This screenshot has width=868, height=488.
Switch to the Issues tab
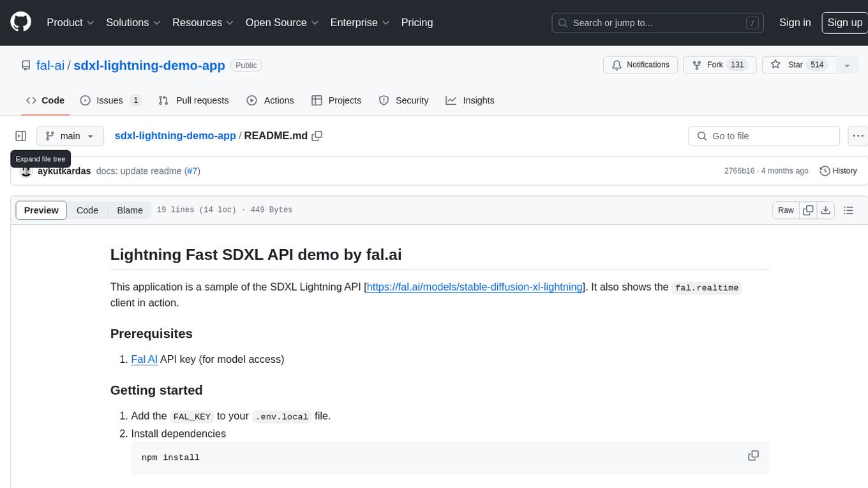click(110, 100)
